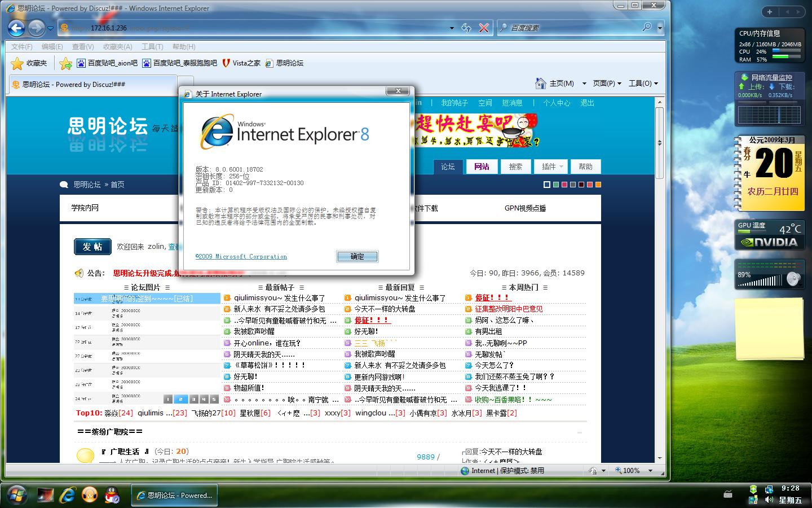Image resolution: width=812 pixels, height=508 pixels.
Task: Click the speaker on the volume gadget
Action: [793, 278]
